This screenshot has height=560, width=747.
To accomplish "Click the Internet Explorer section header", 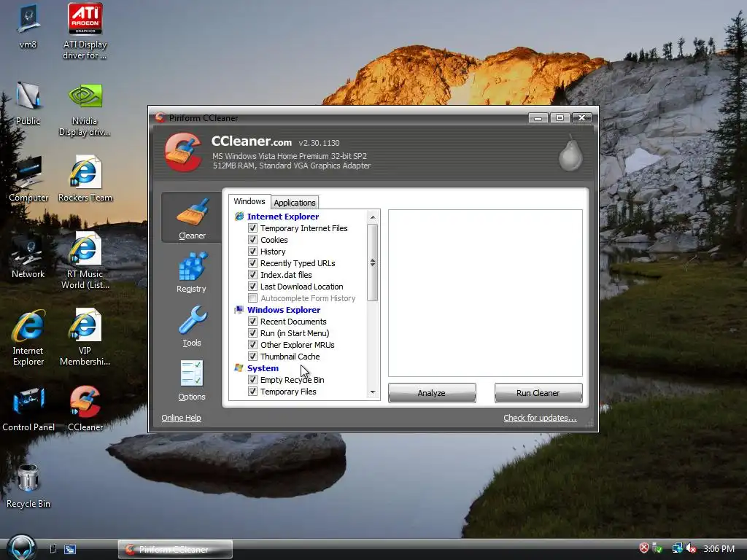I will point(283,217).
